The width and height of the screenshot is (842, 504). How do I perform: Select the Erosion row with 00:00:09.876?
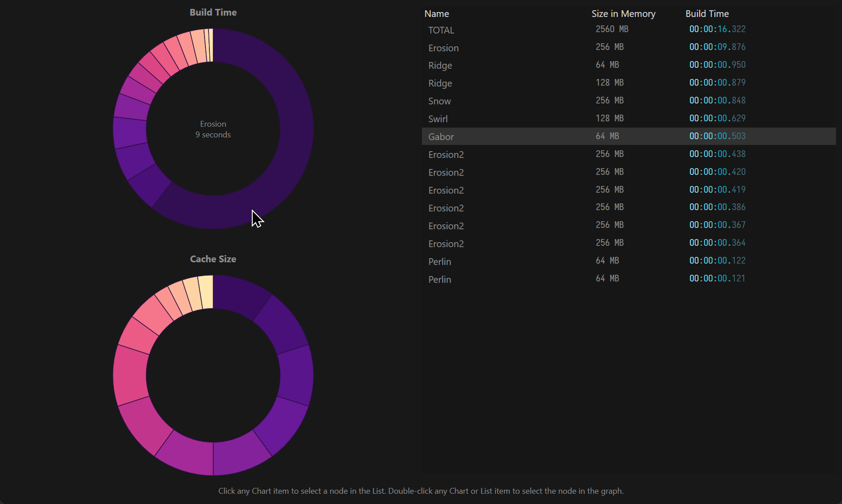pos(629,48)
